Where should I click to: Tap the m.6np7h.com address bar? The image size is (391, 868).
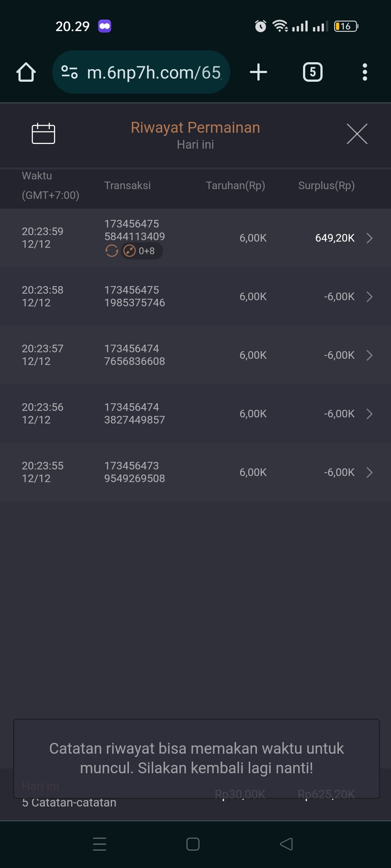pyautogui.click(x=154, y=72)
